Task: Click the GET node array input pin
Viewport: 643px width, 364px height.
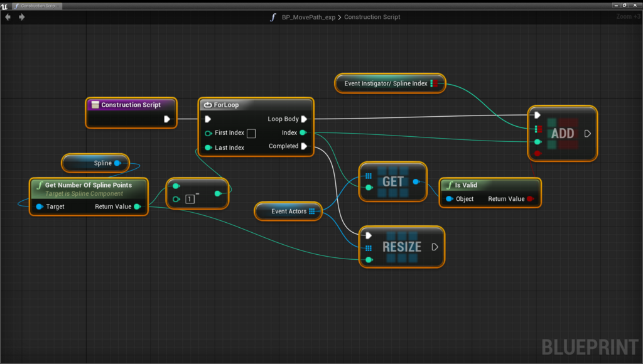Action: tap(368, 176)
